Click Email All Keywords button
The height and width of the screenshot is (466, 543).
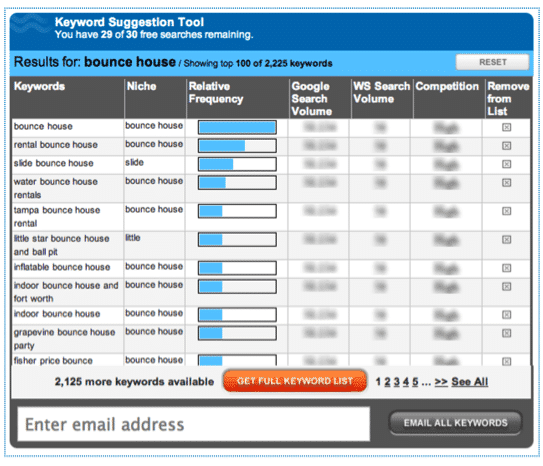(455, 423)
